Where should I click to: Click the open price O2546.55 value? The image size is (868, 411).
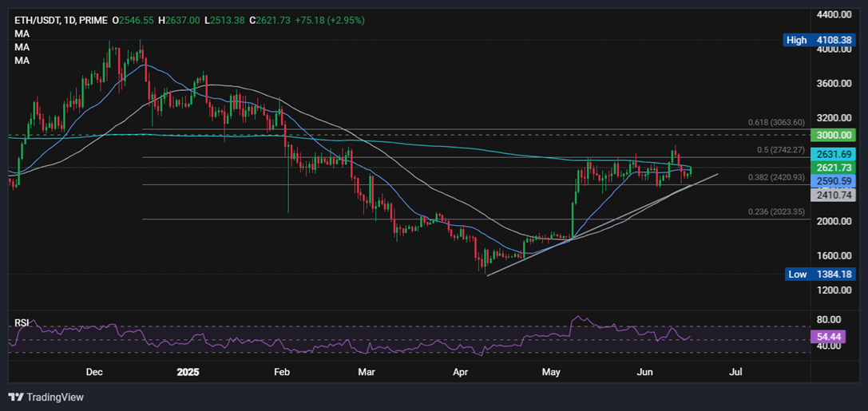(x=134, y=21)
